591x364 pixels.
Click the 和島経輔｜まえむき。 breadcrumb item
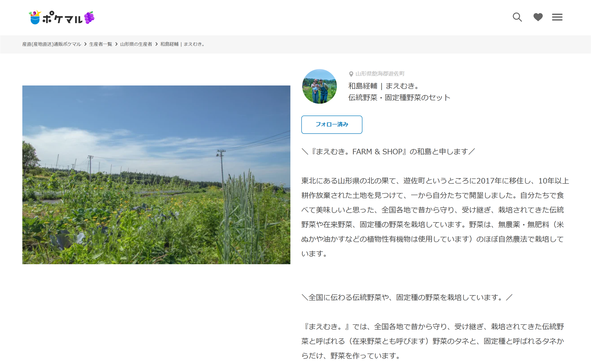point(183,44)
